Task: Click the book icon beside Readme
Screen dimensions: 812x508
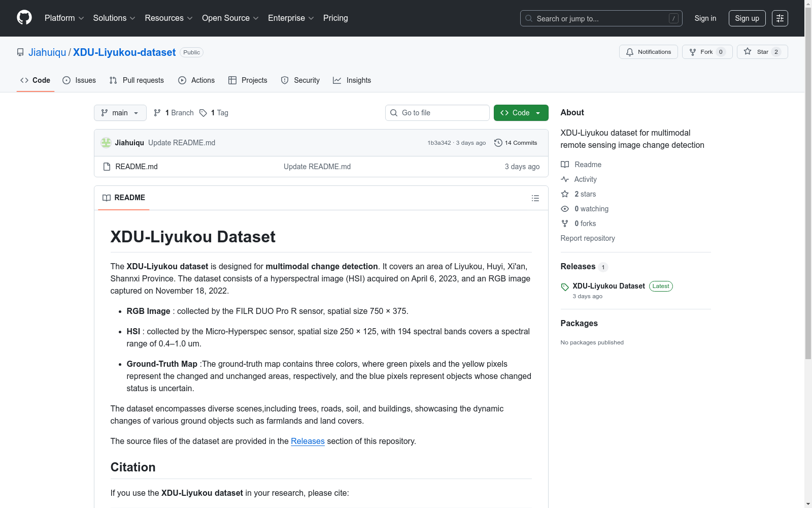Action: [x=565, y=165]
